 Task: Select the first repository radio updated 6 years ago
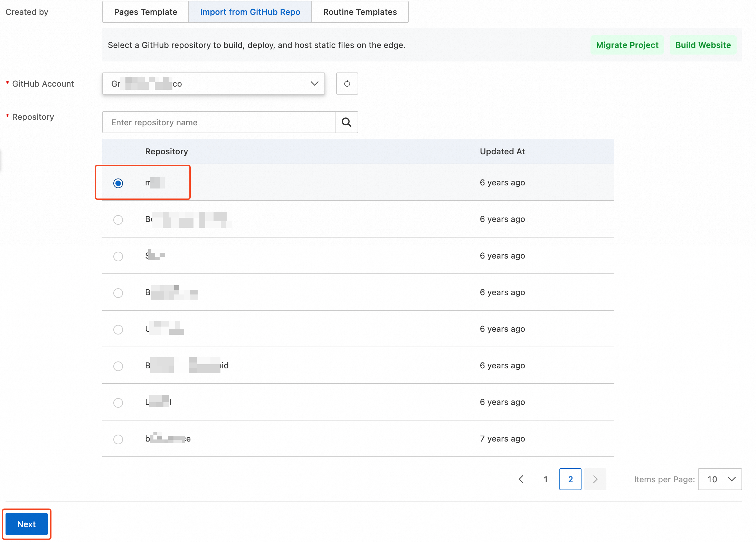[118, 183]
